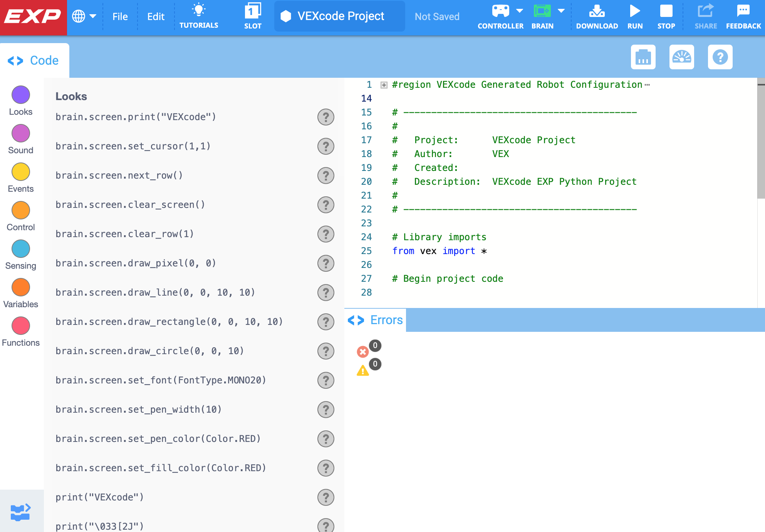Toggle the block-to-text view switcher
This screenshot has height=532, width=765.
pos(20,511)
